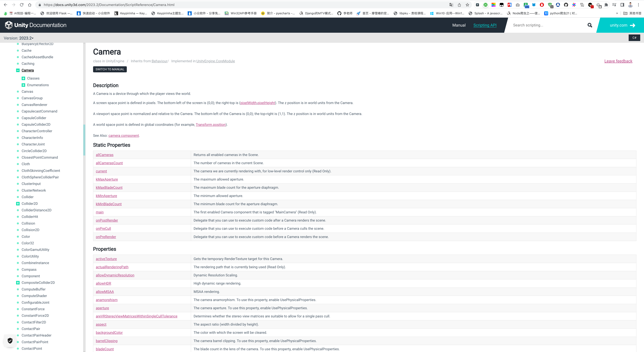The height and width of the screenshot is (352, 644).
Task: Click the C# language button
Action: [634, 38]
